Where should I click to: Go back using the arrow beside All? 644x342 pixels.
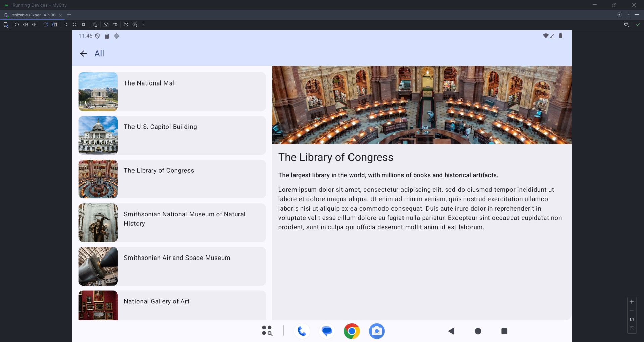[84, 54]
